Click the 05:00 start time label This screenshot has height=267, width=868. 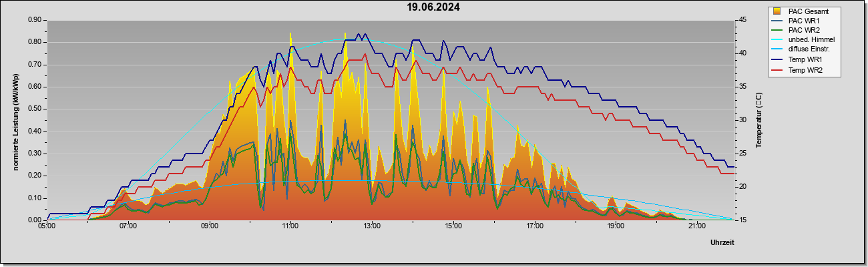(x=47, y=226)
